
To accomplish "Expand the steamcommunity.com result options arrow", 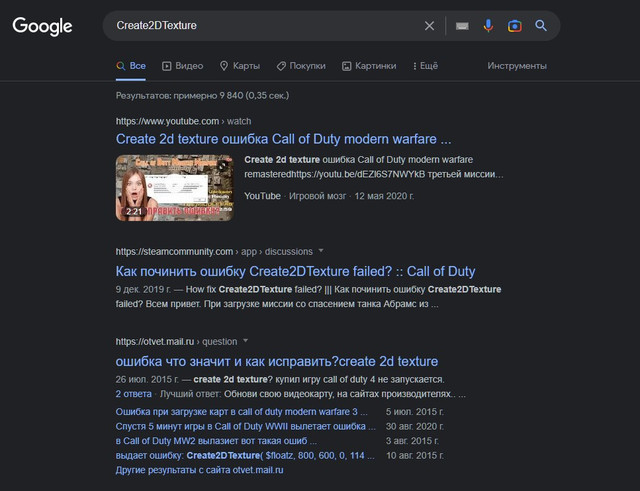I will (320, 251).
